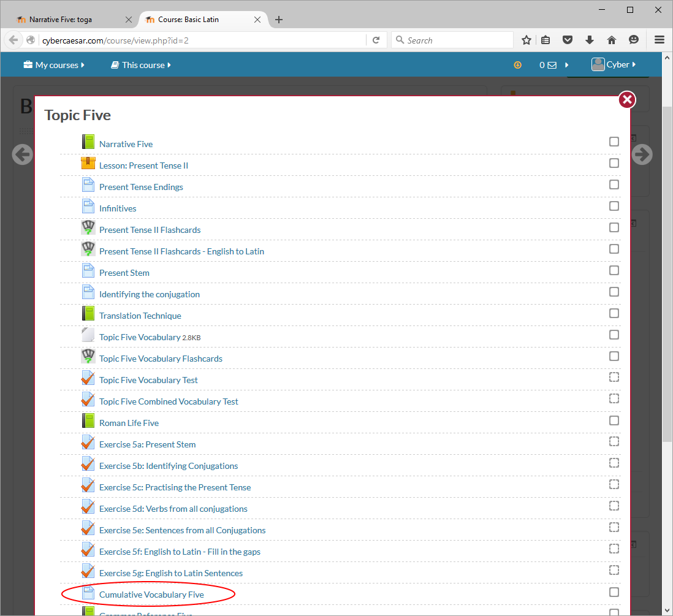
Task: Click quiz icon beside Topic Five Vocabulary Test
Action: point(88,378)
